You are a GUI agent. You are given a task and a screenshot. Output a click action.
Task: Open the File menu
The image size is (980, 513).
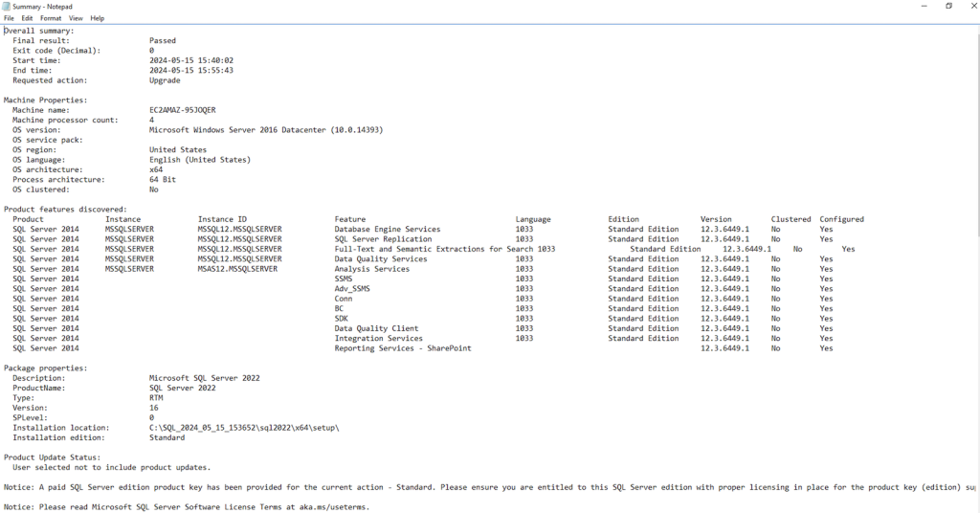[9, 18]
